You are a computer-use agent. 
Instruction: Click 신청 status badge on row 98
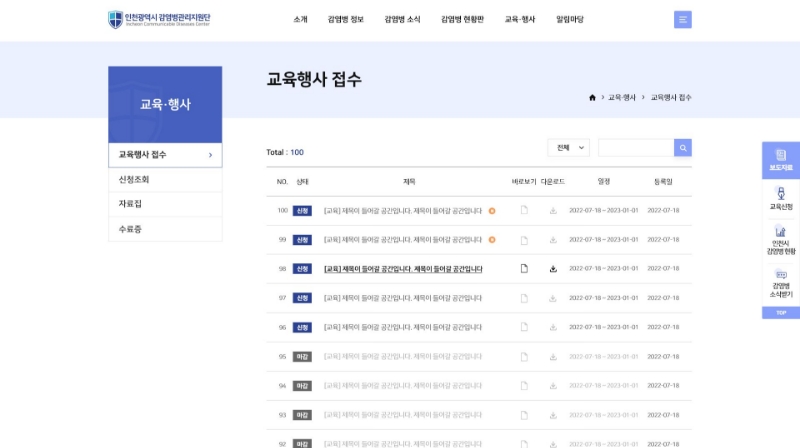point(302,269)
